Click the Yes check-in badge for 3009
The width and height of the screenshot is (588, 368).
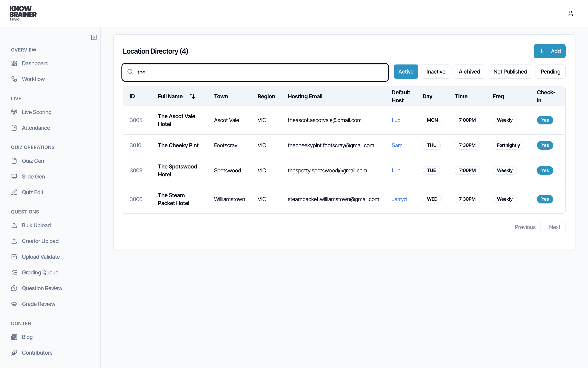(545, 170)
